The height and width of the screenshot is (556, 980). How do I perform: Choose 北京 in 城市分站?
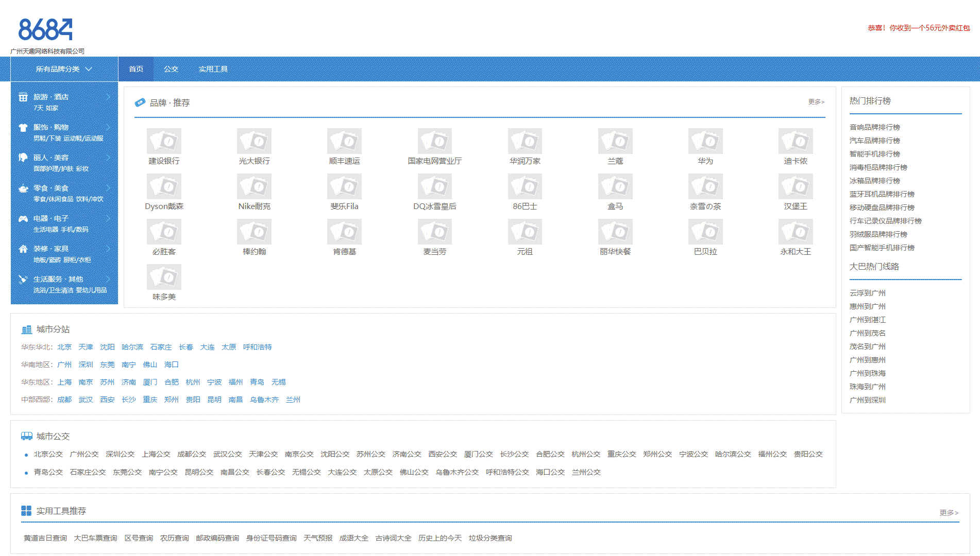pyautogui.click(x=64, y=347)
